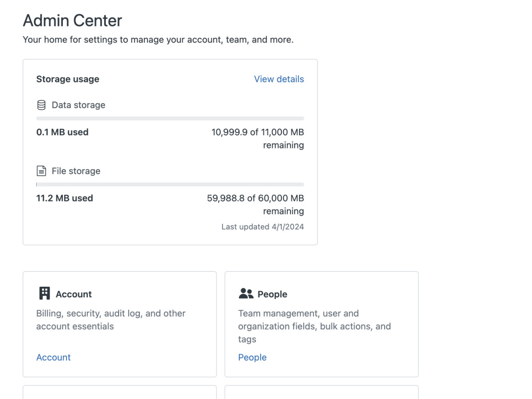The image size is (532, 399).
Task: Click the Data storage database icon
Action: pyautogui.click(x=41, y=105)
